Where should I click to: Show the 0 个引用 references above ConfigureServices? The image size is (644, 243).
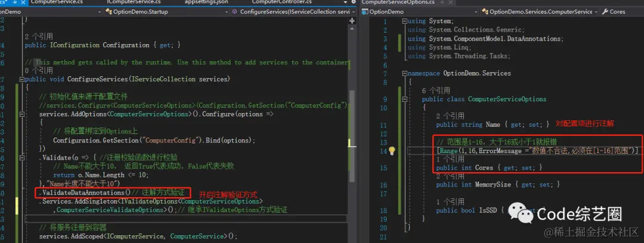pos(39,71)
